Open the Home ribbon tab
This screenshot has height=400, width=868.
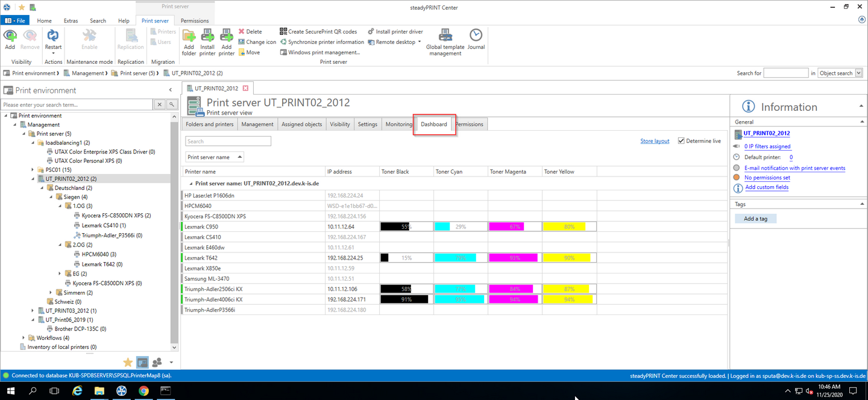[x=44, y=20]
